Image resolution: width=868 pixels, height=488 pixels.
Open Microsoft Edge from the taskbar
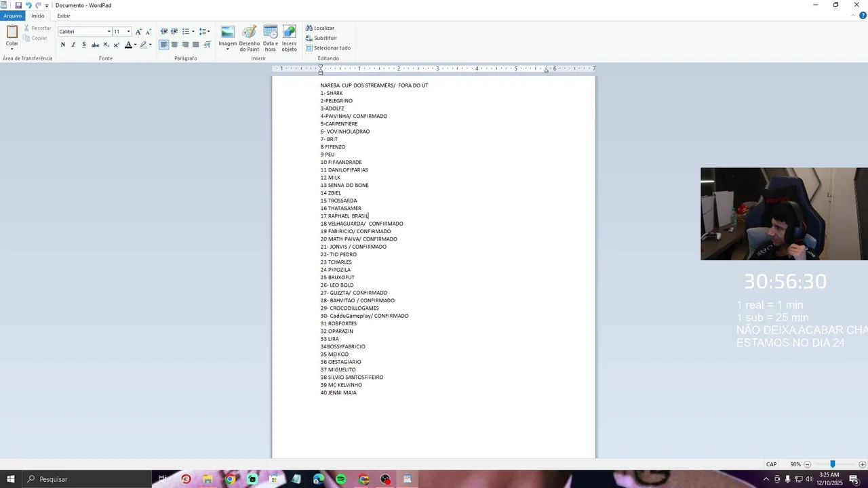pos(319,479)
